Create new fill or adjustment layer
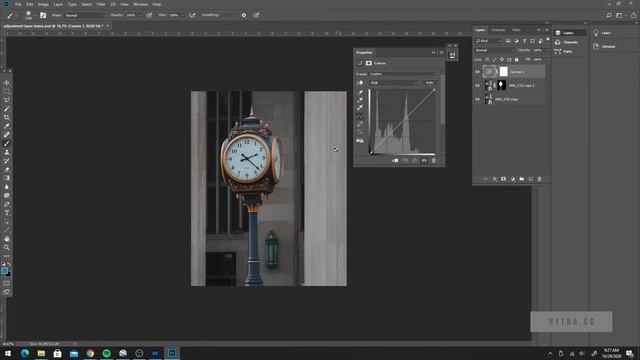The height and width of the screenshot is (360, 640). (x=513, y=179)
